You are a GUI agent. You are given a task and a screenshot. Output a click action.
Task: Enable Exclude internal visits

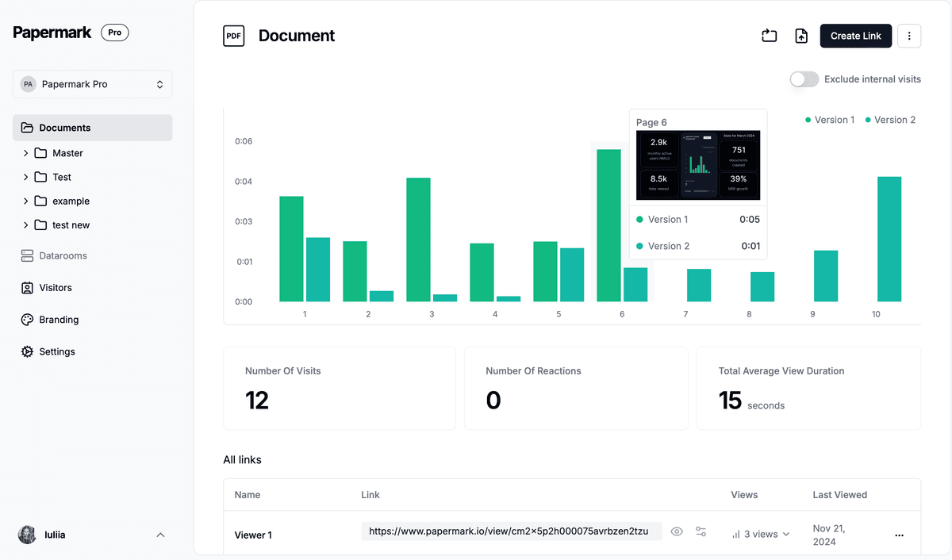804,79
